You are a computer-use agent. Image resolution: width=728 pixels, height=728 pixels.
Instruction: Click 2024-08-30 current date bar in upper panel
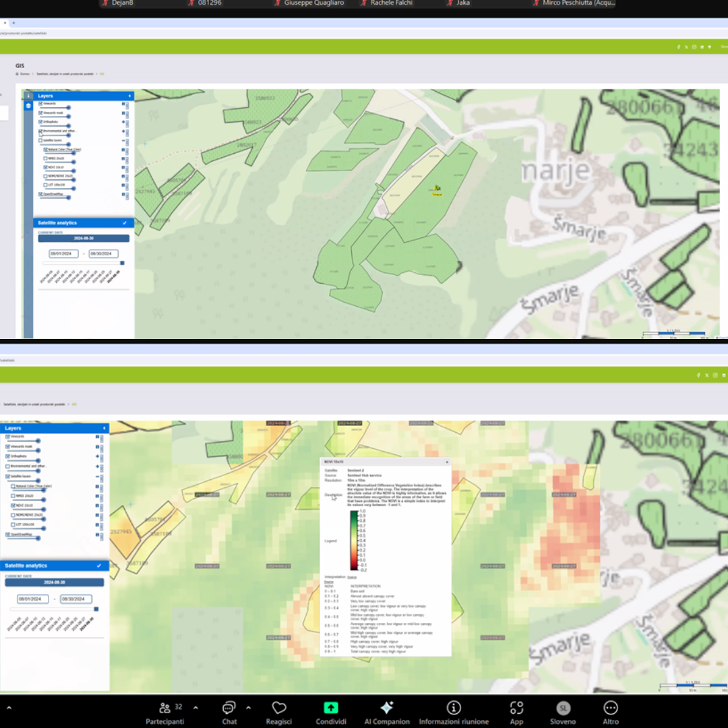click(x=84, y=238)
